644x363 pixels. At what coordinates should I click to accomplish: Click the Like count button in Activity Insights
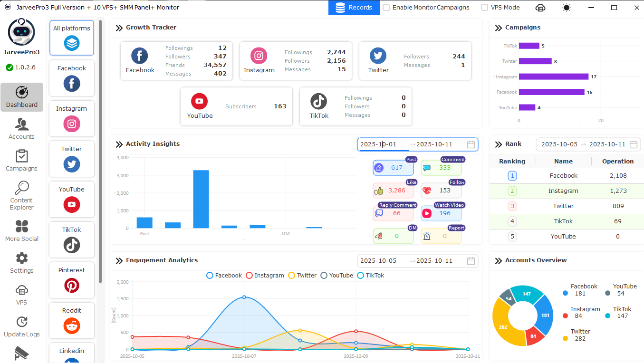click(x=393, y=191)
